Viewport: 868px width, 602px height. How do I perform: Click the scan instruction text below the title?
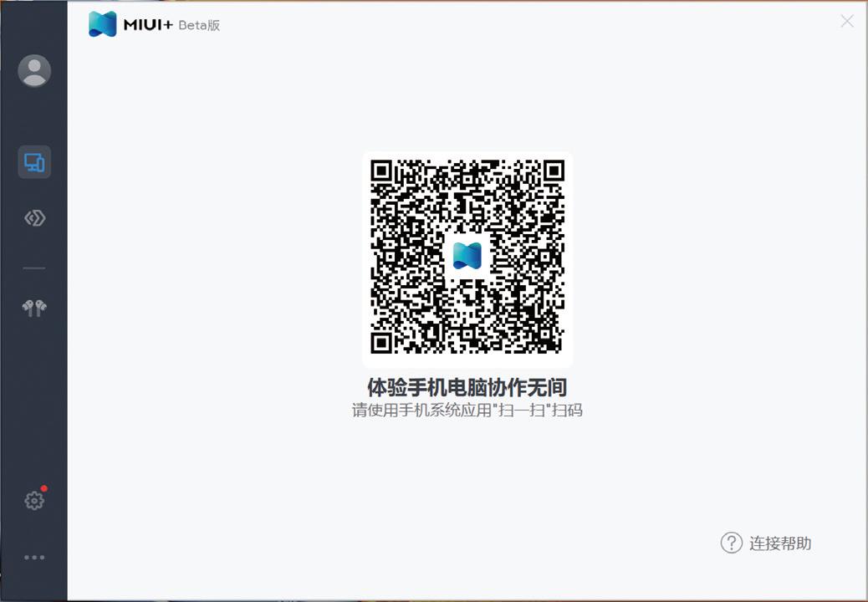point(468,411)
